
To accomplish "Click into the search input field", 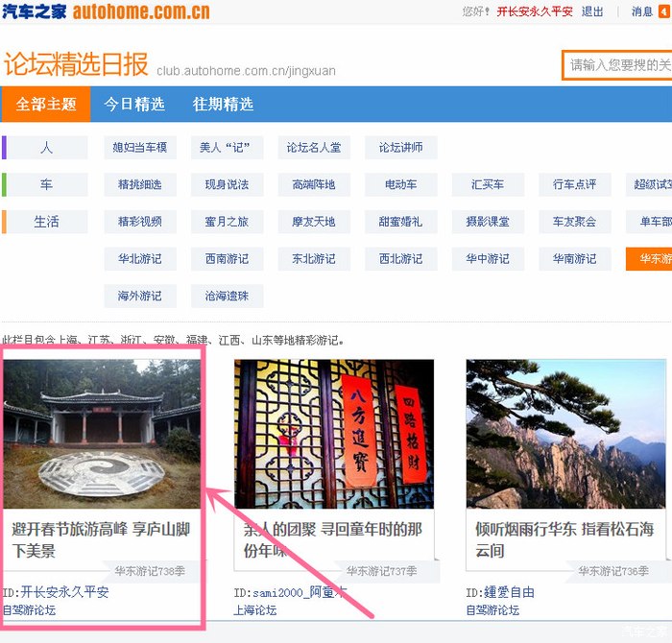I will tap(617, 65).
